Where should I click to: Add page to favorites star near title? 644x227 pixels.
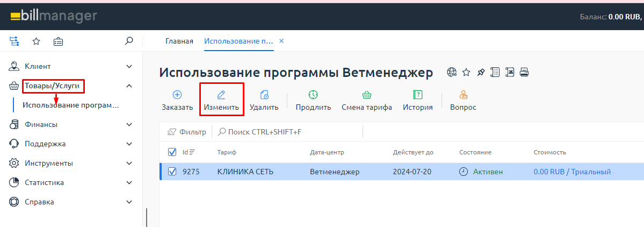(x=466, y=73)
